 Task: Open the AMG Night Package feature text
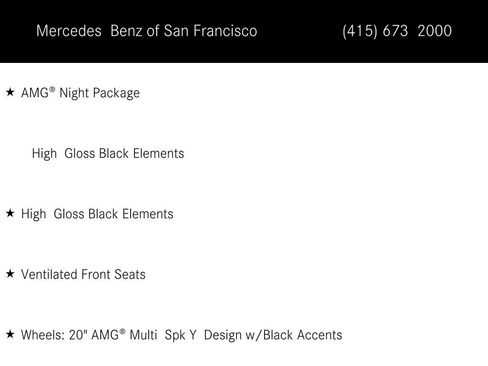(80, 93)
